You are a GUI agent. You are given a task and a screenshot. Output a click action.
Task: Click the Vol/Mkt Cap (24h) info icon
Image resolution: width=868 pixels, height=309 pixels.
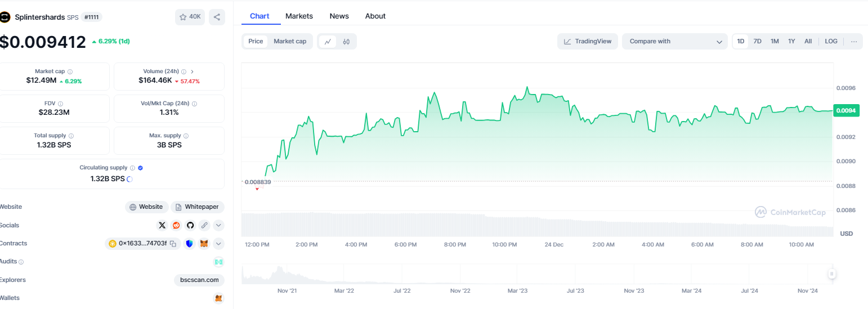[x=194, y=104]
